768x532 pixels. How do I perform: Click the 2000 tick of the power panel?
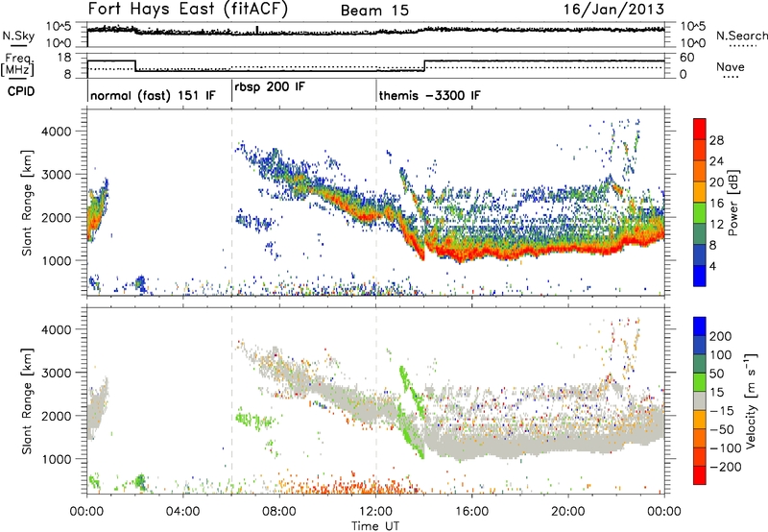coord(57,217)
